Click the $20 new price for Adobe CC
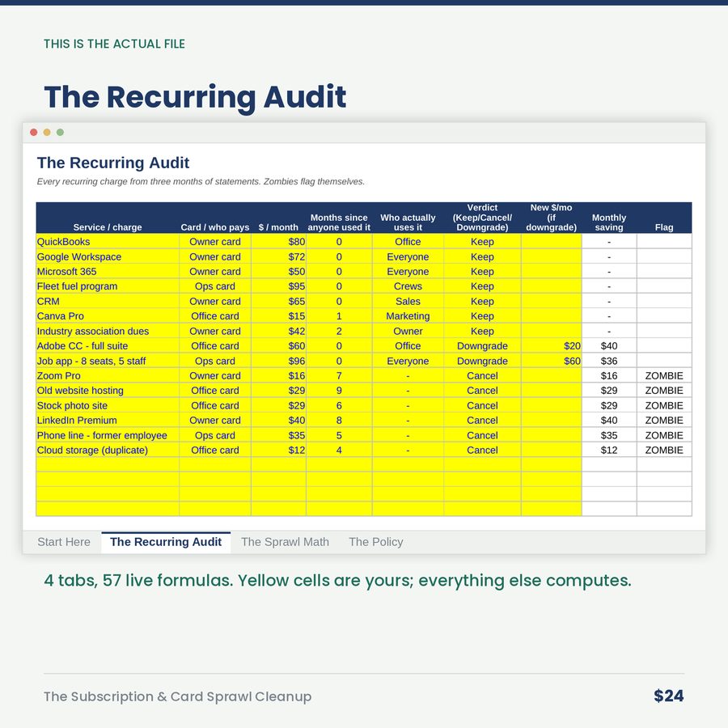Image resolution: width=728 pixels, height=728 pixels. (x=551, y=345)
